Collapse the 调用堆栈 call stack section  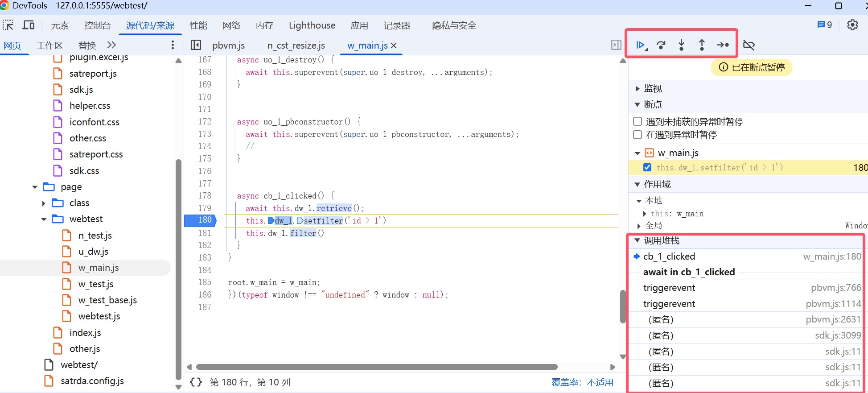638,241
